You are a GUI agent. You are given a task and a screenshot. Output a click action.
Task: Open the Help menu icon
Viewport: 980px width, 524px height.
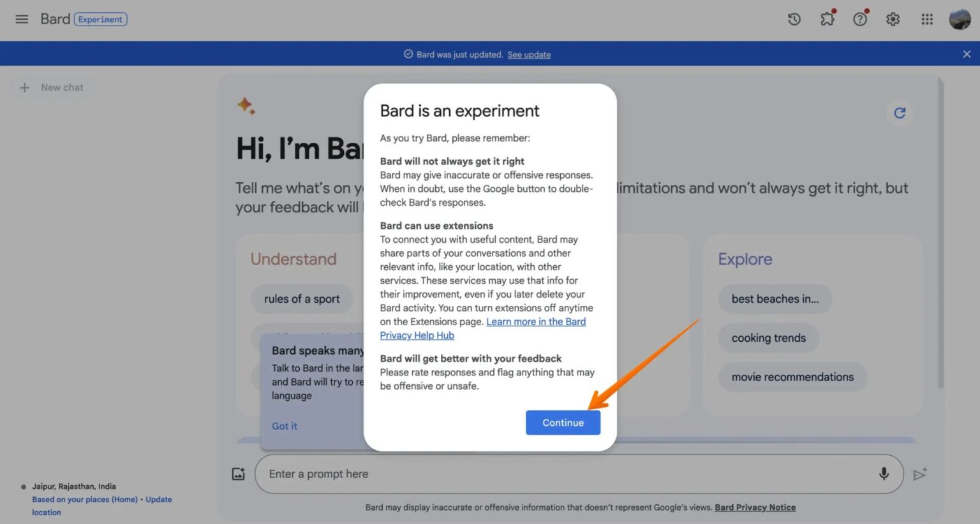click(859, 19)
